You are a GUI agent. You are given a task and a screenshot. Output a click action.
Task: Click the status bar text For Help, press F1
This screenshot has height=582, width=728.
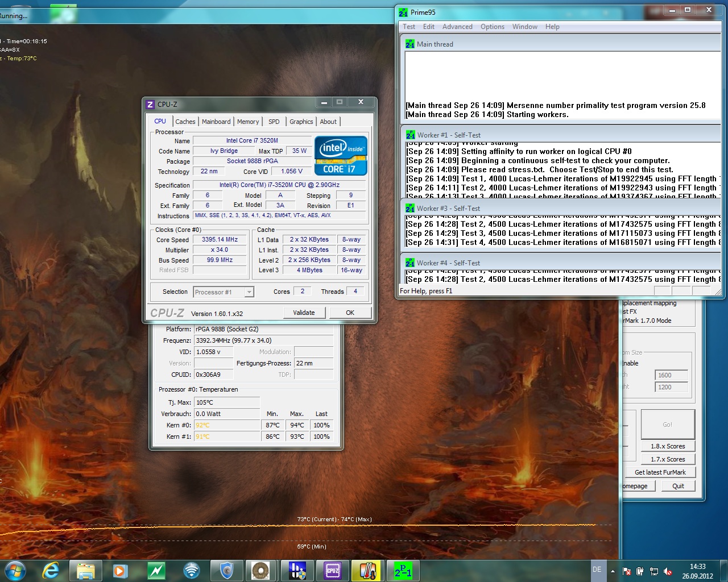click(426, 291)
